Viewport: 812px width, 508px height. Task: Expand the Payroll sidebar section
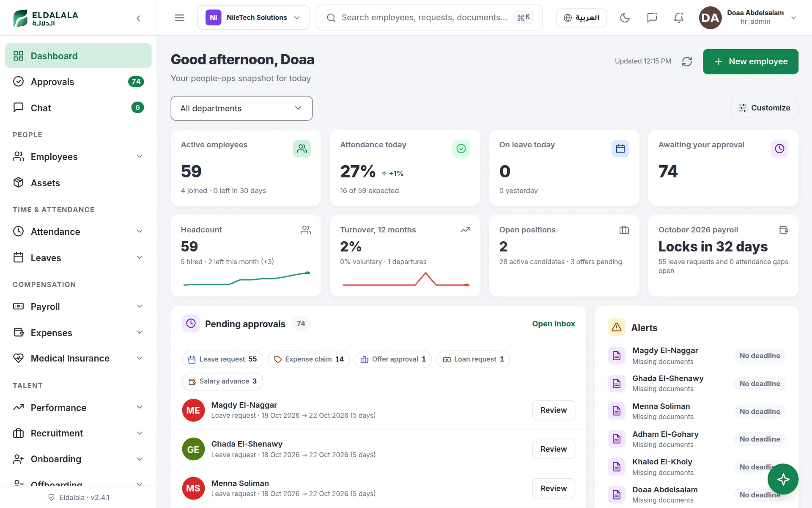tap(78, 306)
